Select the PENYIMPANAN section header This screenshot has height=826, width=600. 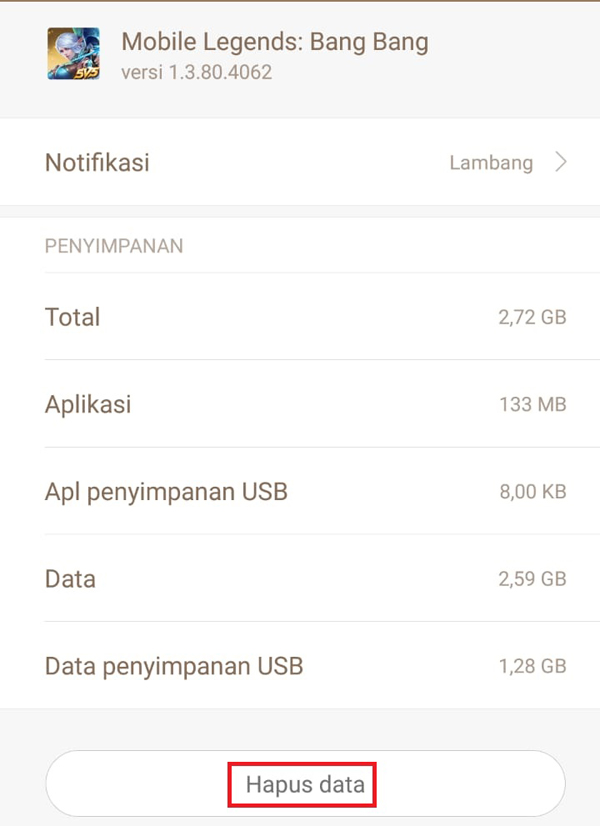tap(114, 246)
